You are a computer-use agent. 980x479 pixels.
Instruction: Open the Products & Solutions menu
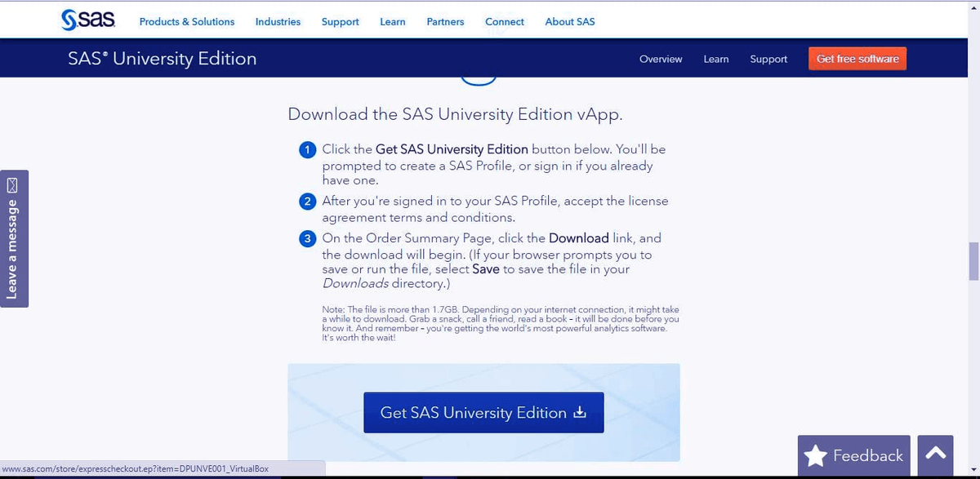click(x=186, y=22)
